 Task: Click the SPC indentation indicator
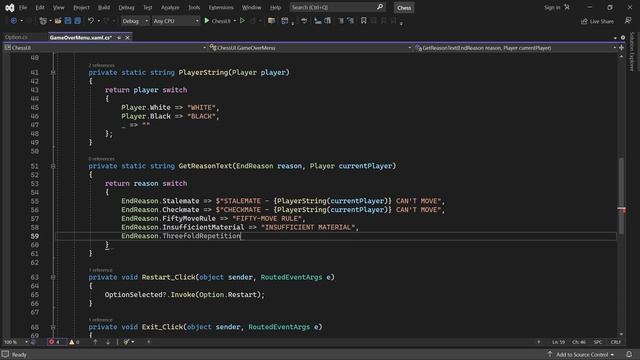pos(598,342)
